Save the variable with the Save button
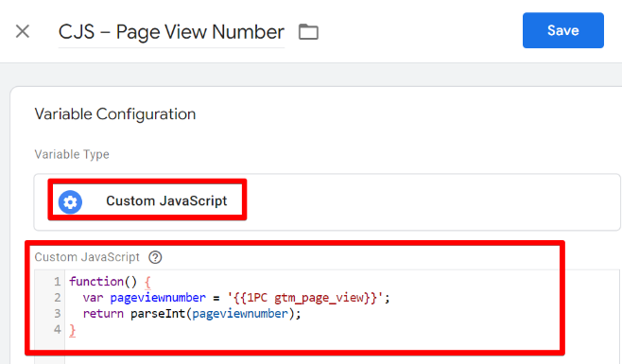The height and width of the screenshot is (364, 622). [x=562, y=30]
